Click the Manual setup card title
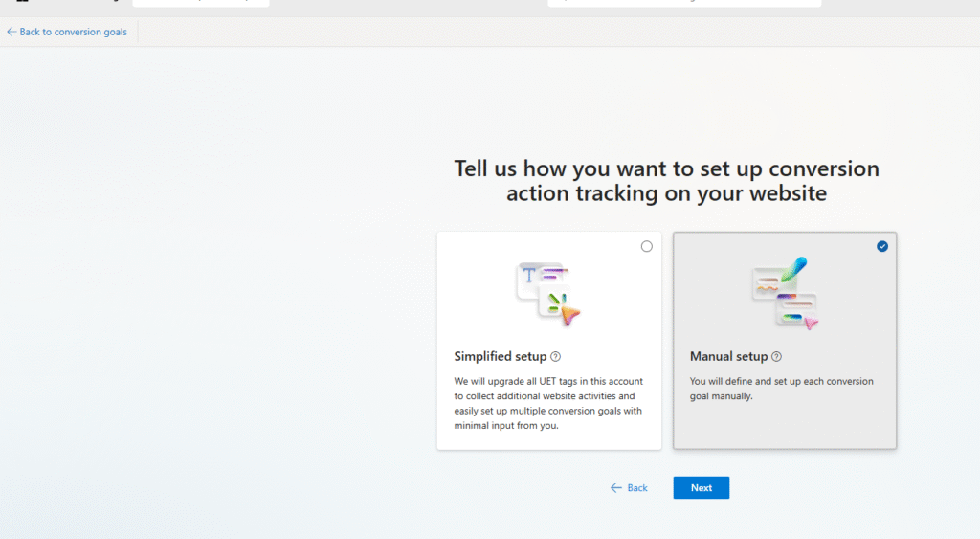Screen dimensions: 980x539 pos(728,357)
